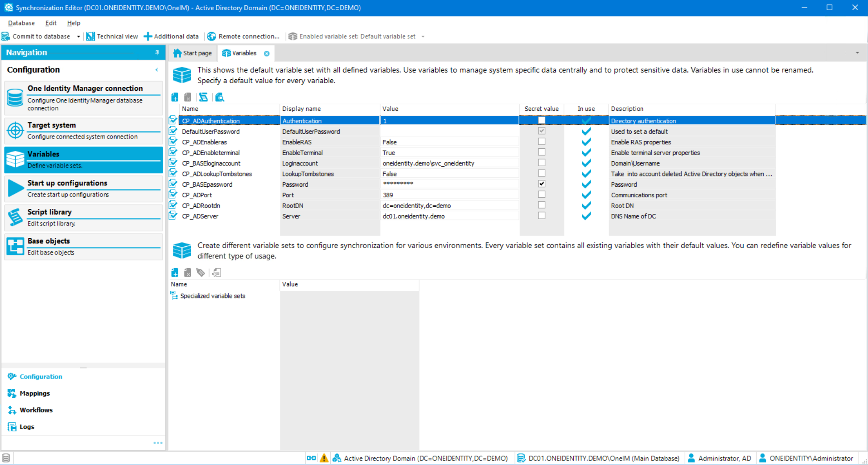This screenshot has width=868, height=465.
Task: Toggle Secret value checkbox for CP_ADAuthentication
Action: (x=542, y=120)
